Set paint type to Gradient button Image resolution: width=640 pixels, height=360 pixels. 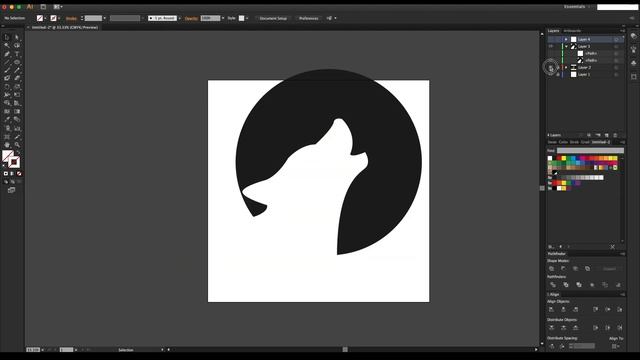12,174
